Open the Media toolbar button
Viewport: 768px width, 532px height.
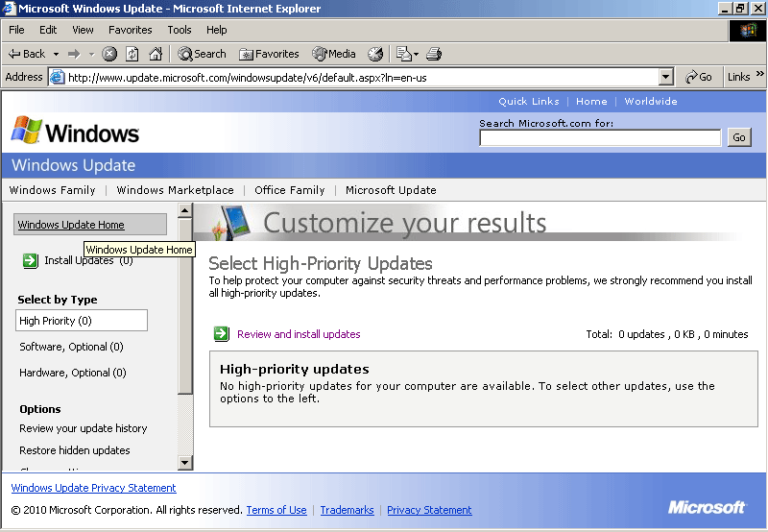coord(333,54)
